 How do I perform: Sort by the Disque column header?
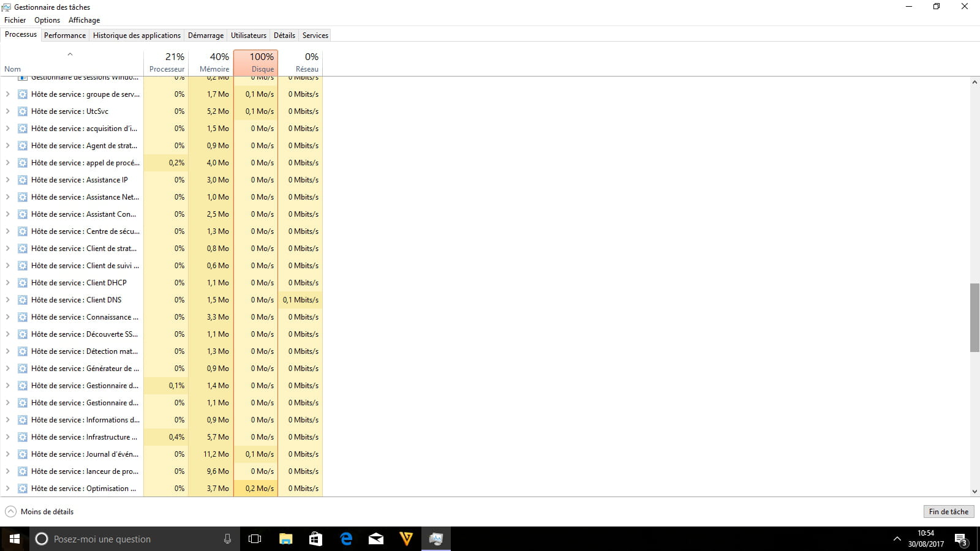click(x=256, y=62)
